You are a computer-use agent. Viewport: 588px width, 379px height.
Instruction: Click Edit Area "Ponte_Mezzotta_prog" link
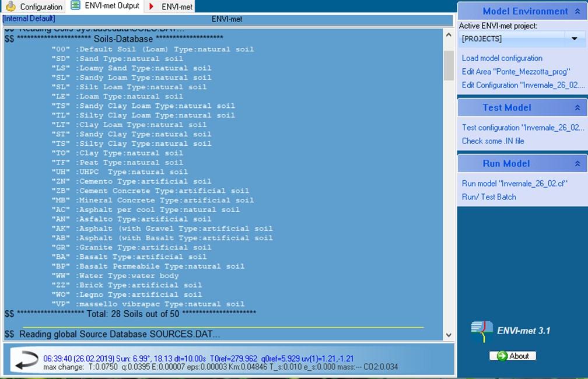point(516,72)
